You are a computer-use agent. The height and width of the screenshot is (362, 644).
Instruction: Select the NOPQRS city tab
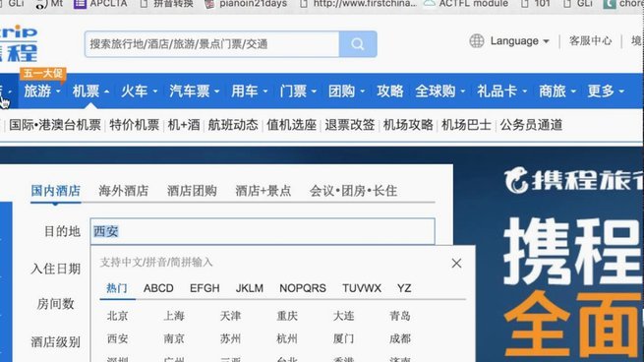[303, 288]
